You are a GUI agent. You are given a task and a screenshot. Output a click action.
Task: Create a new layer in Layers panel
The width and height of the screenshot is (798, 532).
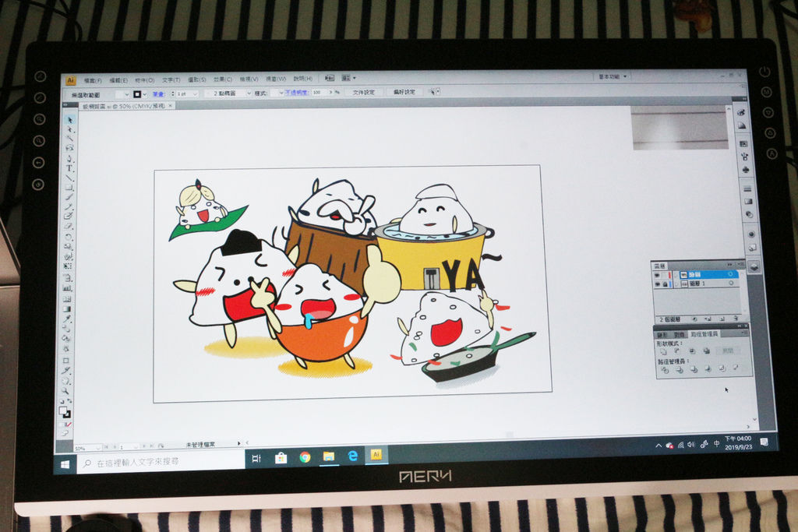tap(722, 319)
